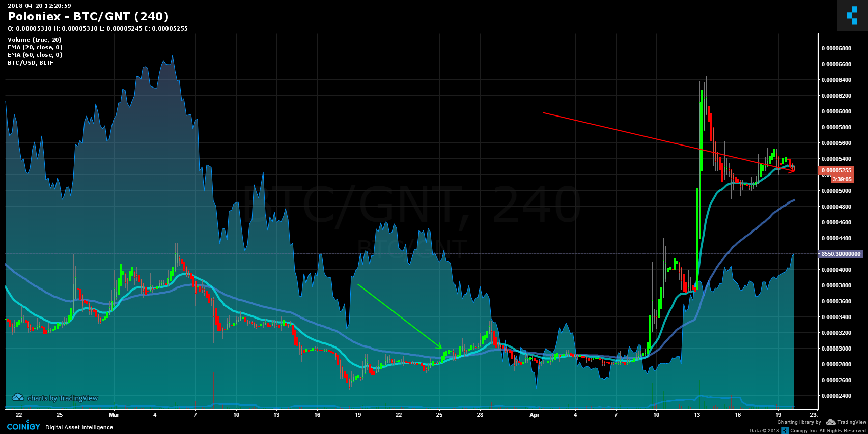Click the timestamp '2018-04-20 12:20:59'
Image resolution: width=868 pixels, height=434 pixels.
(40, 6)
